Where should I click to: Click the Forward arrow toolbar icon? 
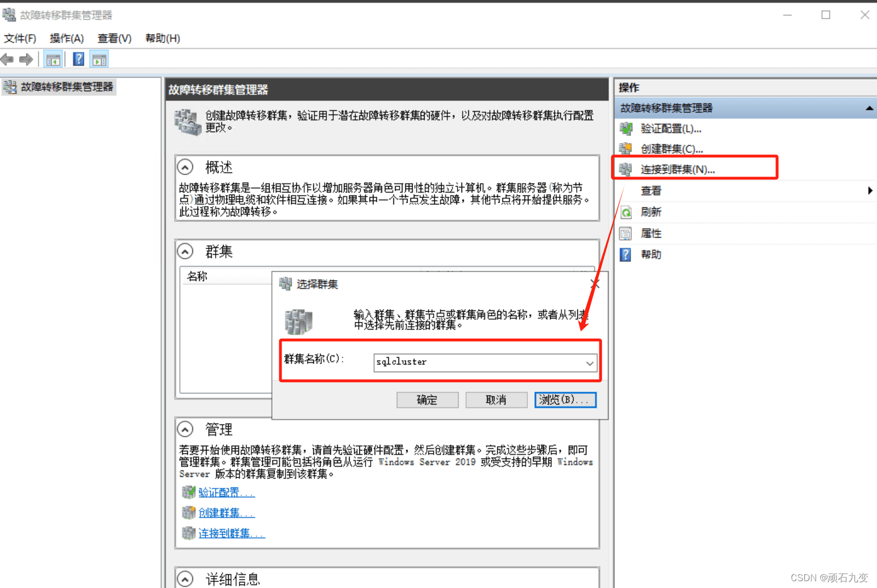(x=26, y=59)
